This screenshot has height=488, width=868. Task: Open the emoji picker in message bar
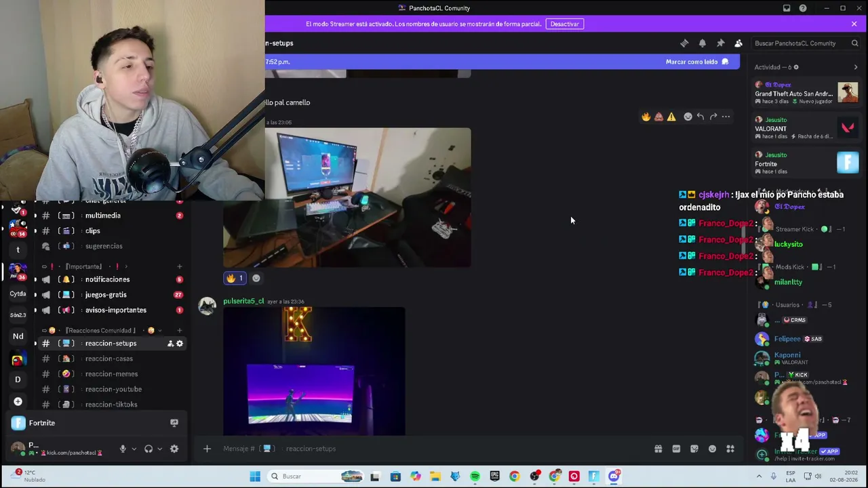coord(712,449)
